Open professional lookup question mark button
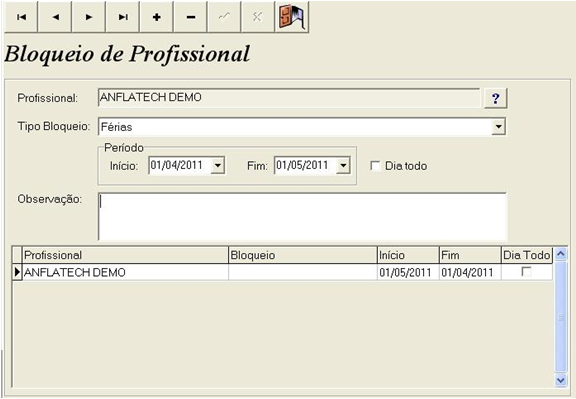The image size is (576, 399). pos(496,98)
